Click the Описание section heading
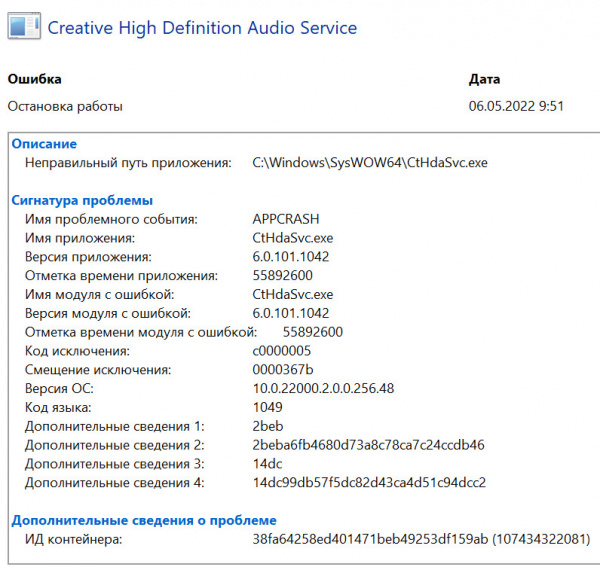Image resolution: width=600 pixels, height=570 pixels. pyautogui.click(x=44, y=144)
